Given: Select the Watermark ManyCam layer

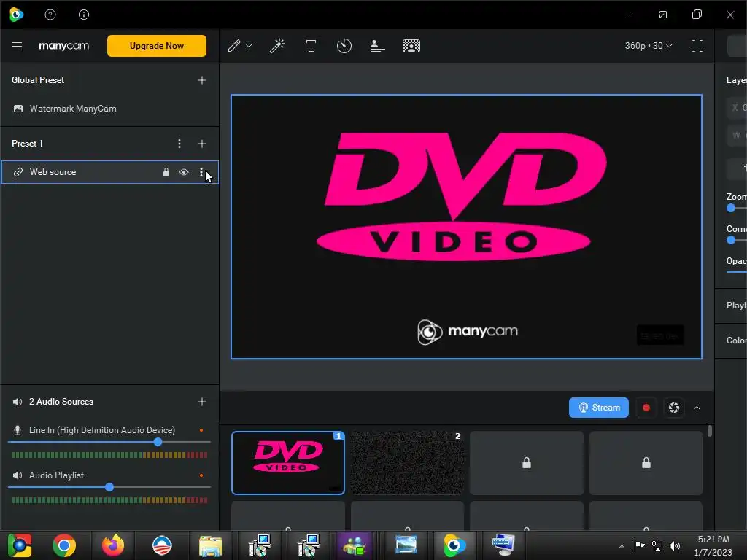Looking at the screenshot, I should 109,109.
